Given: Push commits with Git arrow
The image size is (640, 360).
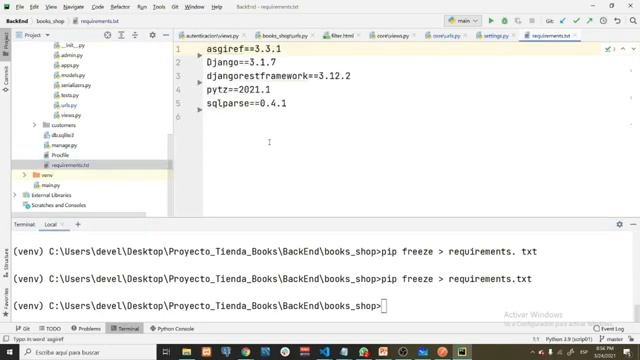Looking at the screenshot, I should coord(589,21).
